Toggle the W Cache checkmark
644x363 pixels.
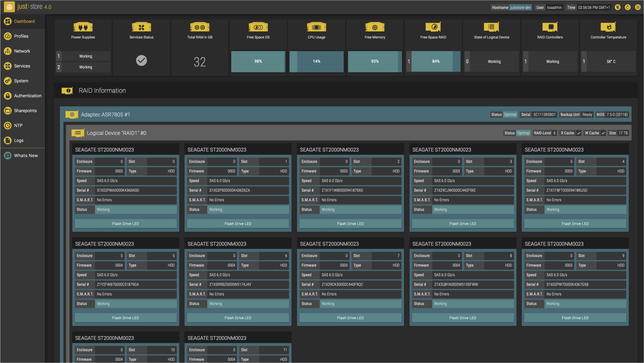pos(603,133)
